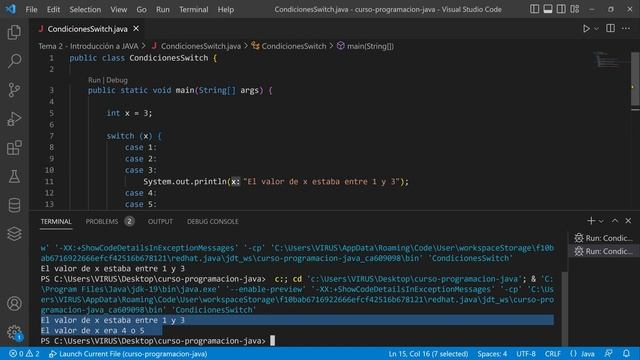Screen dimensions: 640x360
Task: Click CRLF end of line selector
Action: (552, 354)
